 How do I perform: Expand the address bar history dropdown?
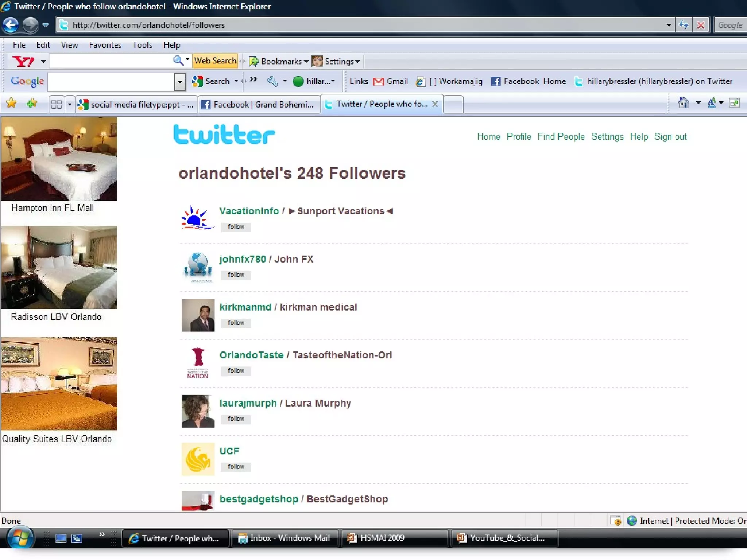pyautogui.click(x=669, y=25)
